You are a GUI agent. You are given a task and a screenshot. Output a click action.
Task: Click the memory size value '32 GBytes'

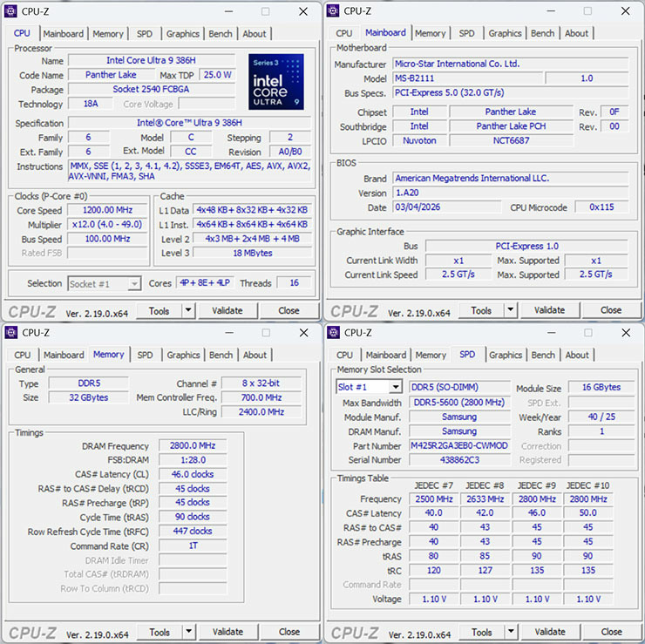88,397
